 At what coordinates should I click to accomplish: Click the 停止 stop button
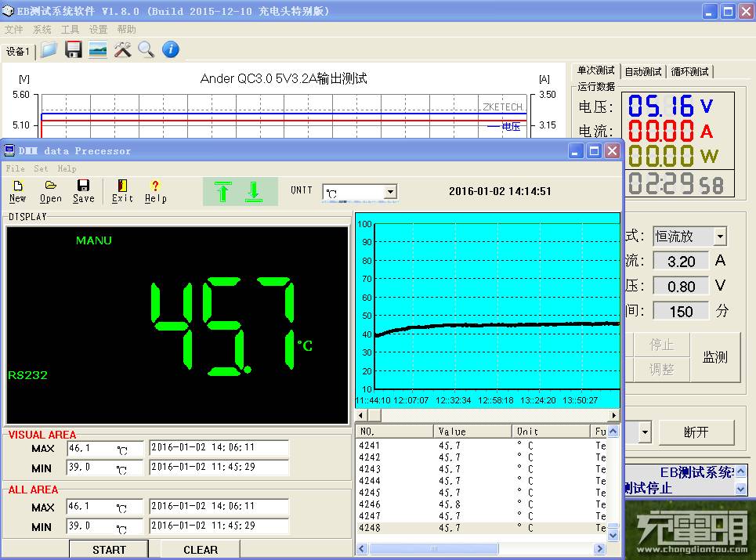point(661,345)
